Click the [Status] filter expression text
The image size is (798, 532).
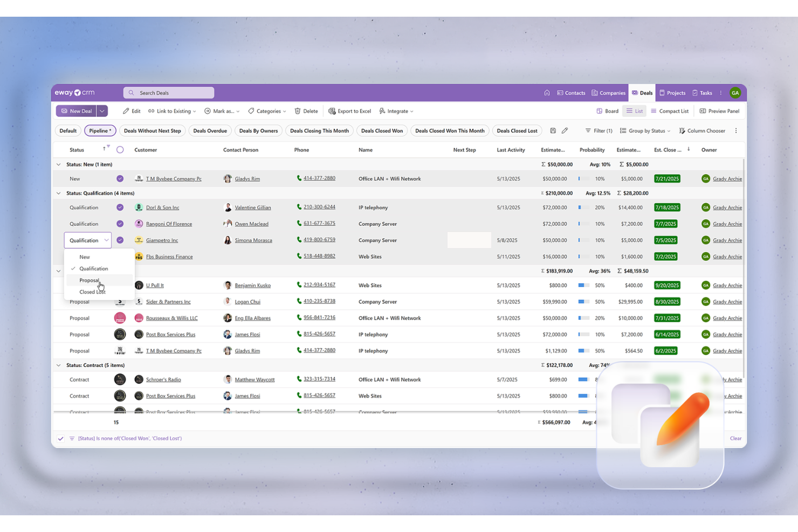point(130,438)
